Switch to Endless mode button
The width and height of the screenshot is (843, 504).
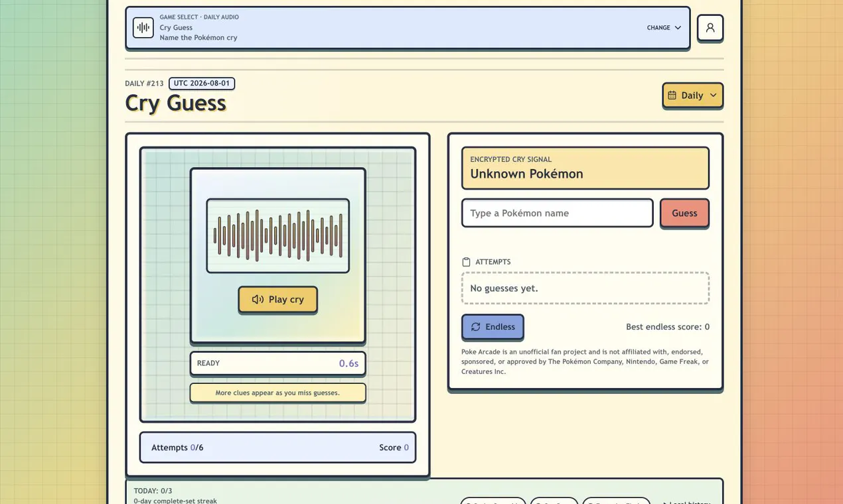click(493, 327)
